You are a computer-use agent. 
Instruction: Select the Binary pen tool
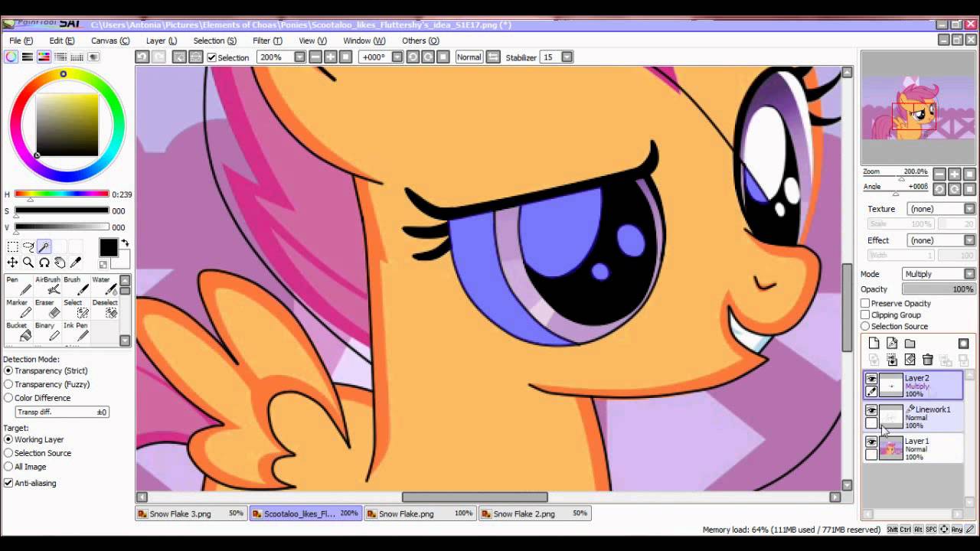(47, 332)
